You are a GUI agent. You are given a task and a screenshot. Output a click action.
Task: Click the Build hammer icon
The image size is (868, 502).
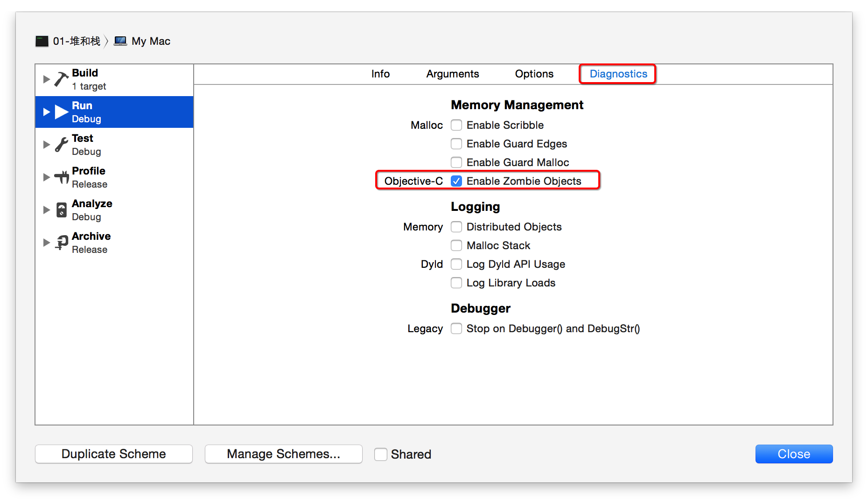61,79
